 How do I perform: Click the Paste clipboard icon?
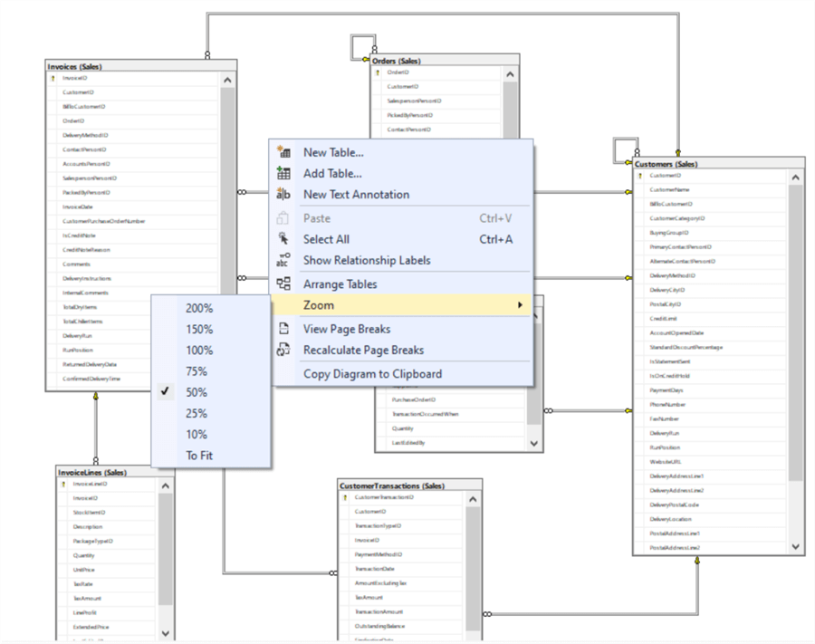[283, 217]
